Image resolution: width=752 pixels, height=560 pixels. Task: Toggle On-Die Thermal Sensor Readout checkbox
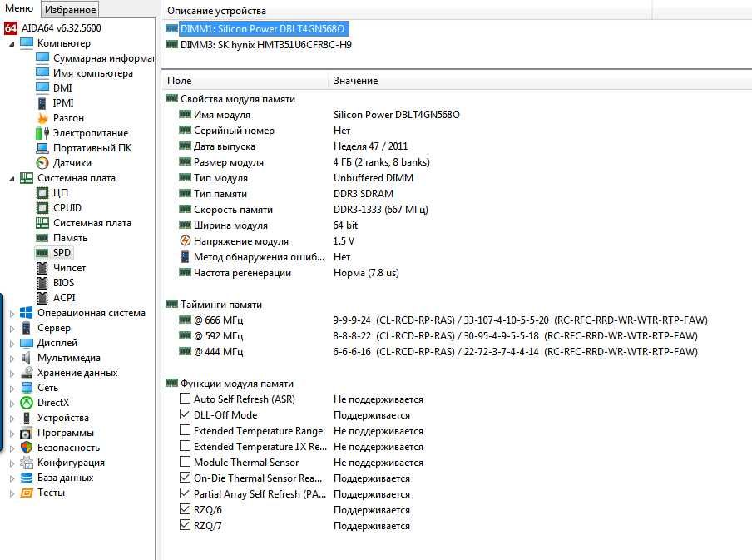185,478
